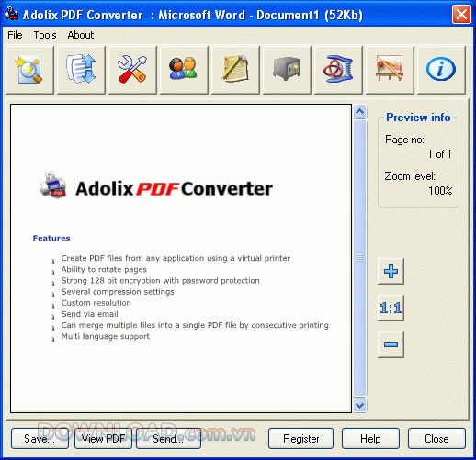
Task: Open the File menu
Action: pyautogui.click(x=15, y=35)
